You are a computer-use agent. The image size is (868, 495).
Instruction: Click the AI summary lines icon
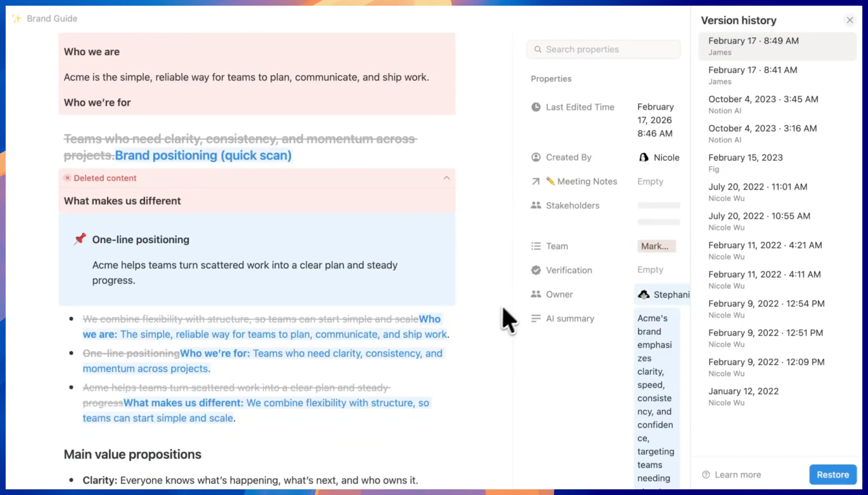(x=536, y=319)
